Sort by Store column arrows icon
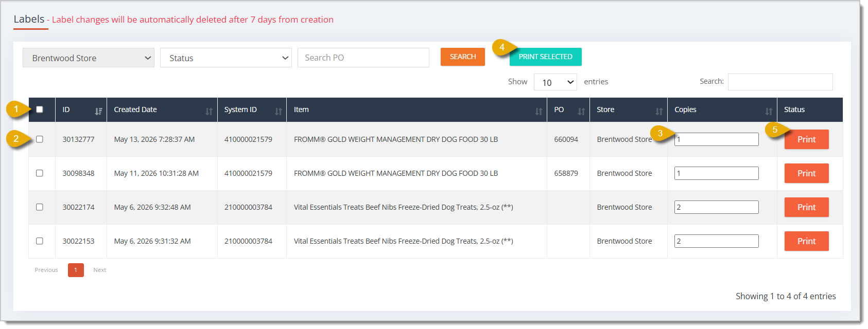 (x=659, y=111)
